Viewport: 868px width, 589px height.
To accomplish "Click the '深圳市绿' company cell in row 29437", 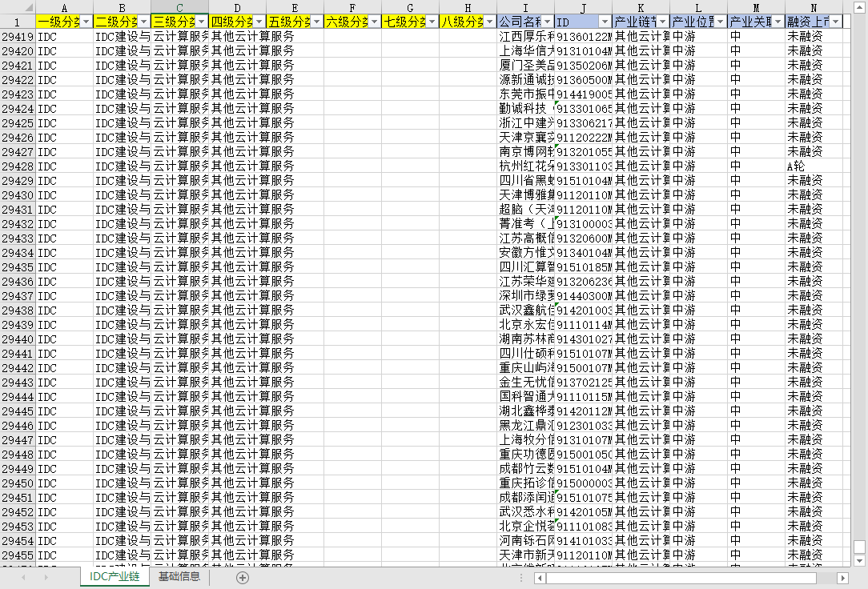I will point(525,296).
